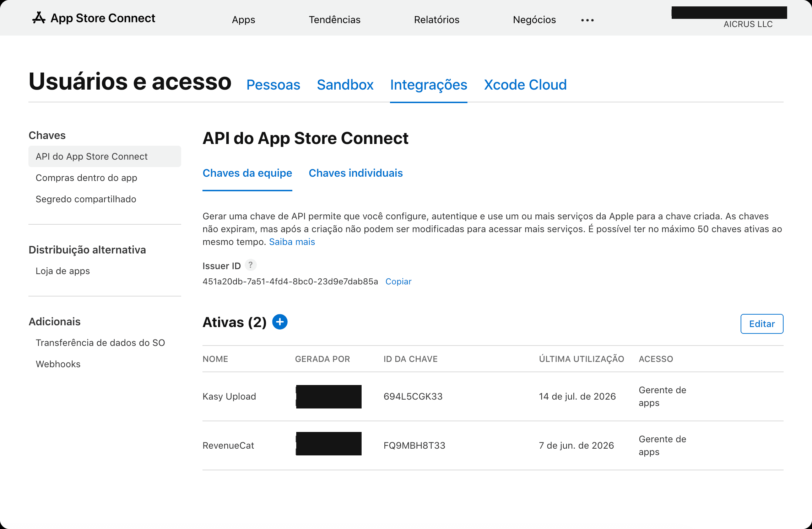Select the Integrações tab

[428, 85]
